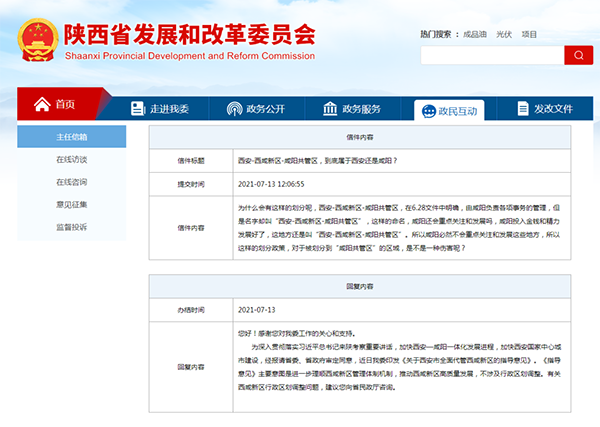
Task: Open 在线访谈 from the sidebar
Action: (x=71, y=160)
